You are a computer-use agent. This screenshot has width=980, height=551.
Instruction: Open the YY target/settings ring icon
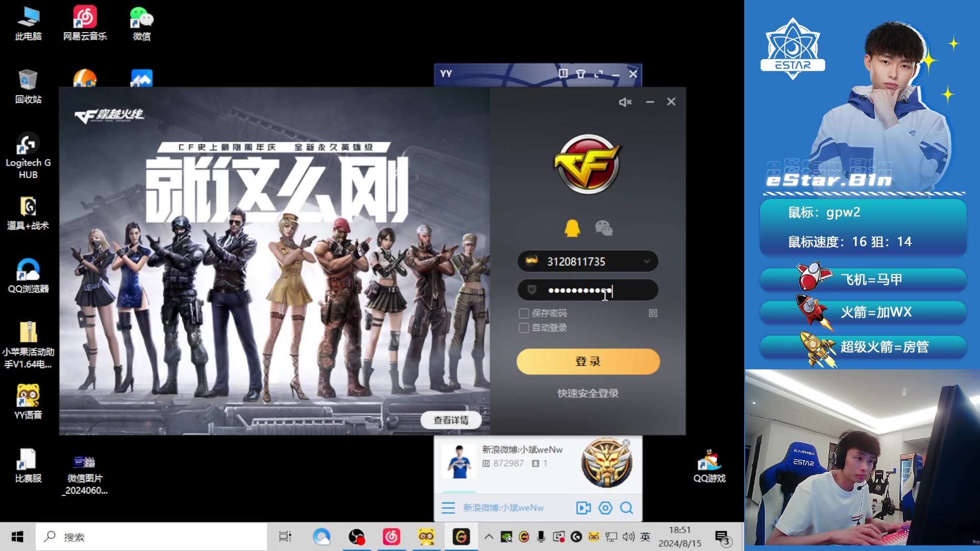(x=605, y=508)
